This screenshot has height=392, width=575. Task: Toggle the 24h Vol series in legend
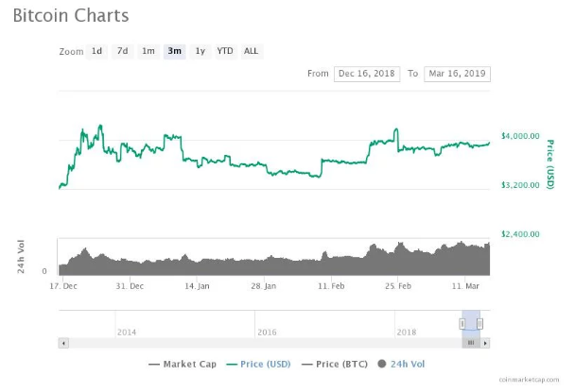tap(401, 365)
